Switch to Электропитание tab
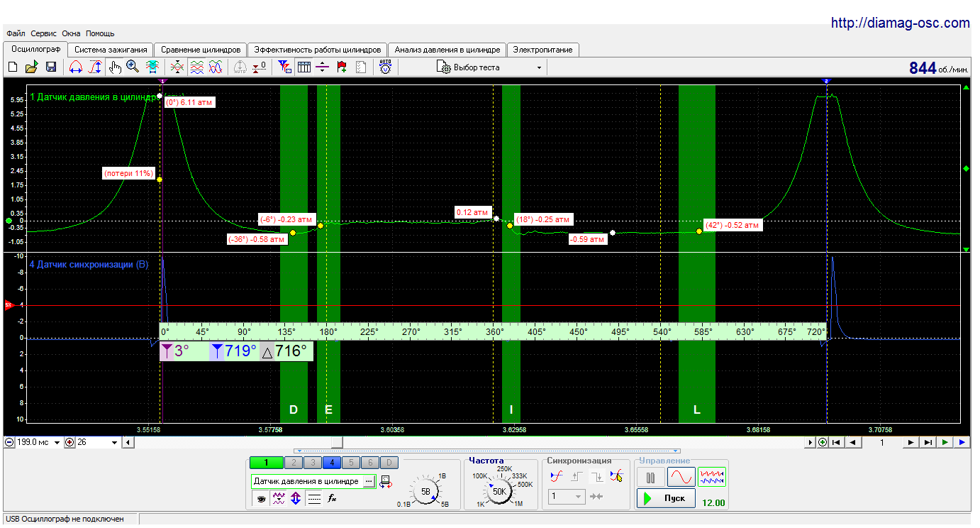This screenshot has height=528, width=980. [x=543, y=50]
